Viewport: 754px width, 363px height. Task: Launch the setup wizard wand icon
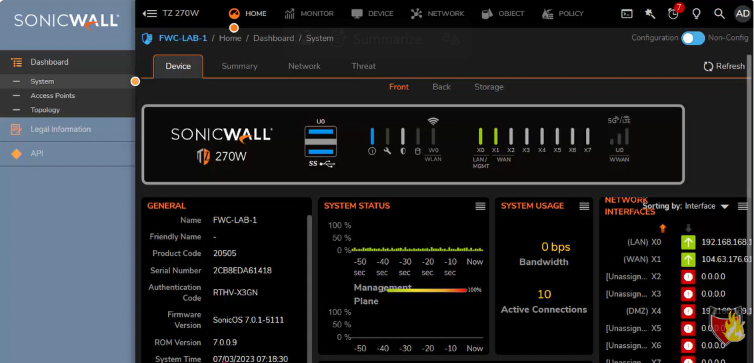pos(650,13)
